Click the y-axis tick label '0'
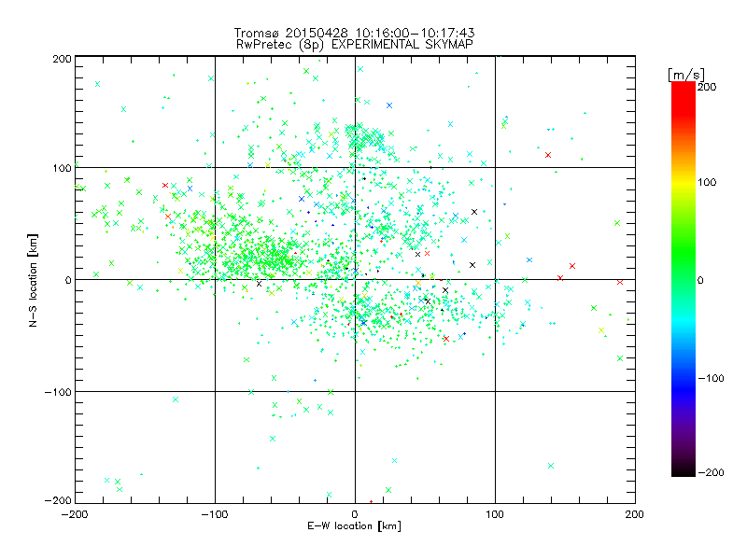The width and height of the screenshot is (747, 560). [x=68, y=280]
